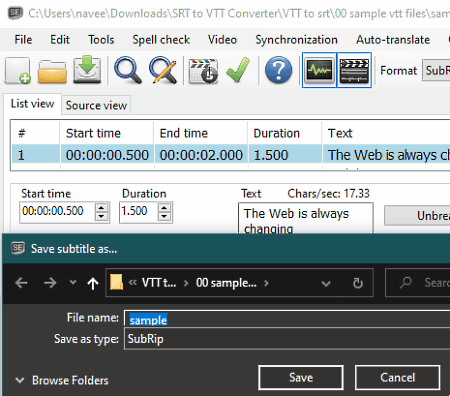Viewport: 450px width, 396px height.
Task: Click the Cancel button
Action: [398, 378]
